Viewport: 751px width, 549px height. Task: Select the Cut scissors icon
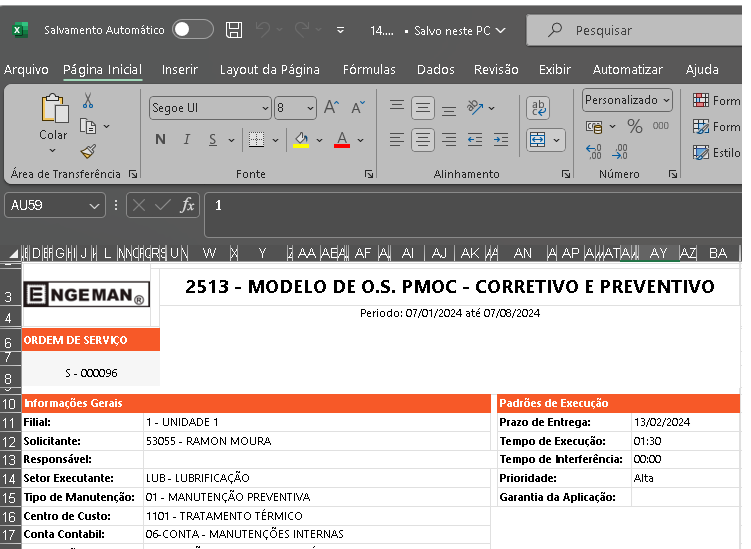(x=88, y=101)
